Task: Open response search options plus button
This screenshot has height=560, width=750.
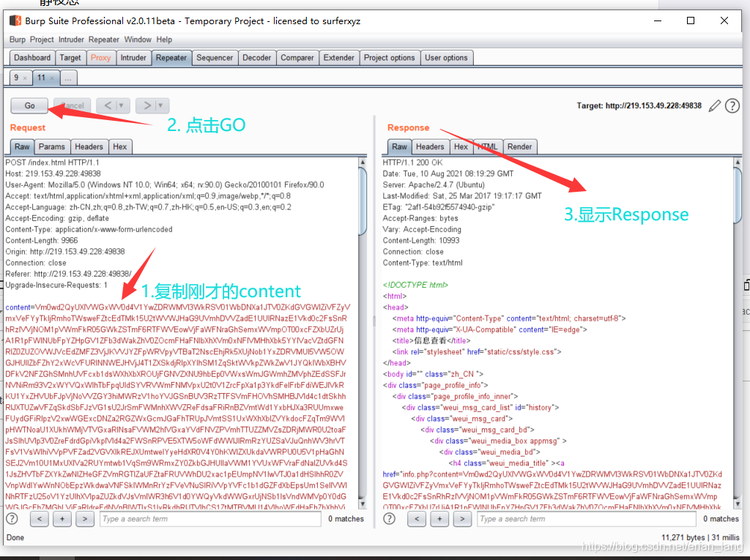Action: point(439,519)
